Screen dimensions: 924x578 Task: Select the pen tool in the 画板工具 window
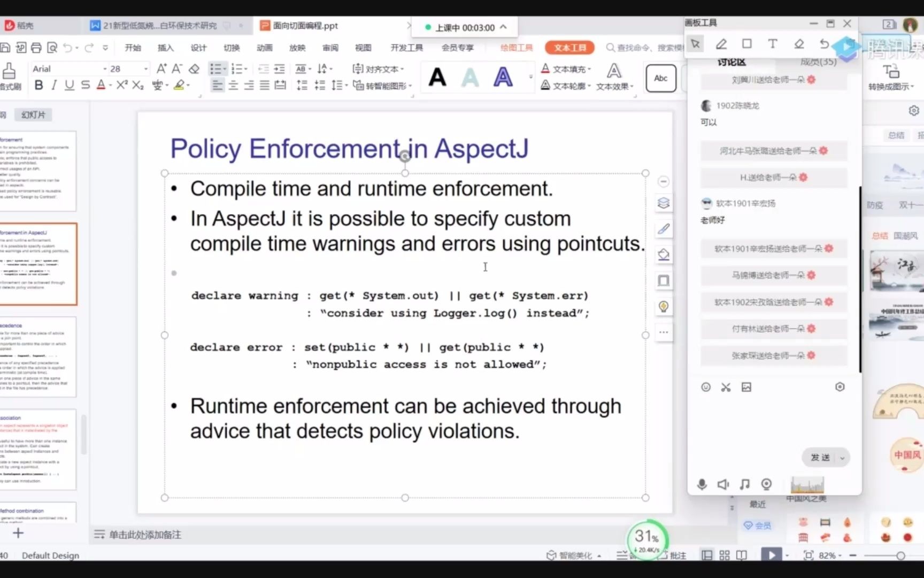tap(721, 44)
